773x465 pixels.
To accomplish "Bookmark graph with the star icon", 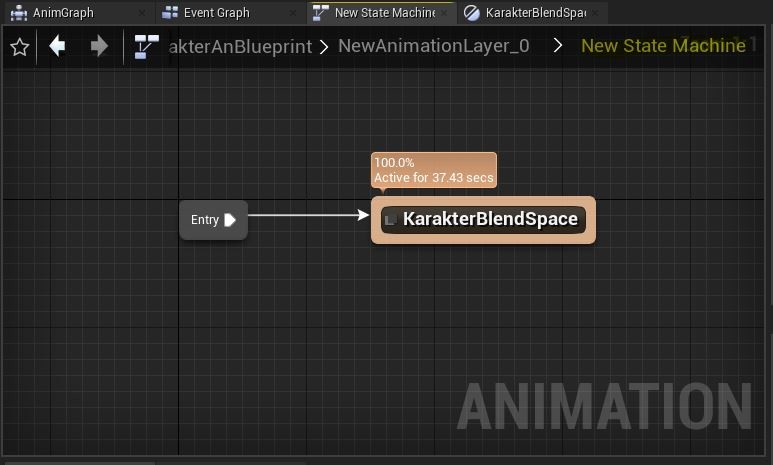I will pyautogui.click(x=20, y=47).
